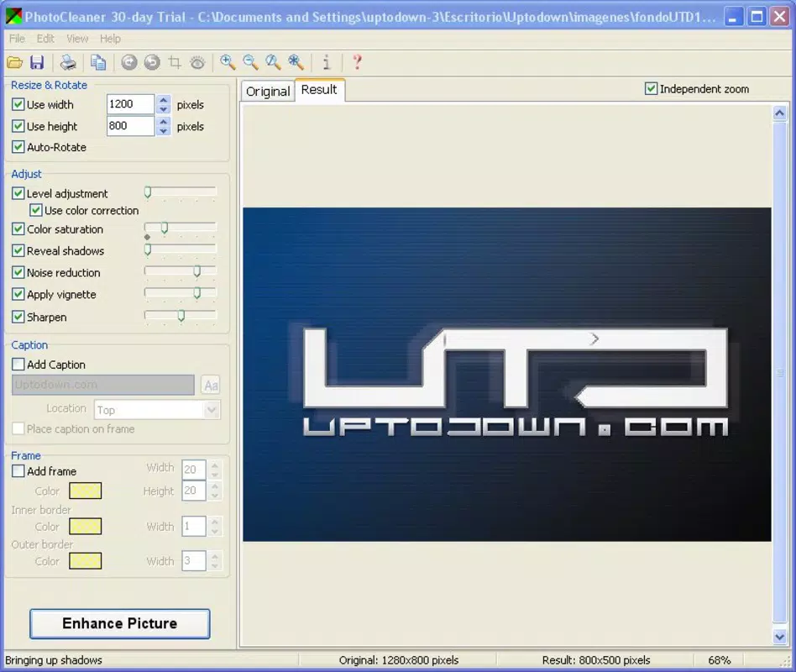
Task: Click the Inner border color swatch
Action: [86, 526]
